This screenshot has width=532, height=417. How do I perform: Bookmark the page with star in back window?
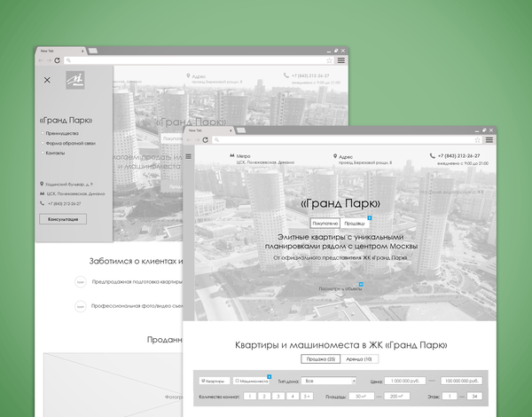(x=329, y=60)
